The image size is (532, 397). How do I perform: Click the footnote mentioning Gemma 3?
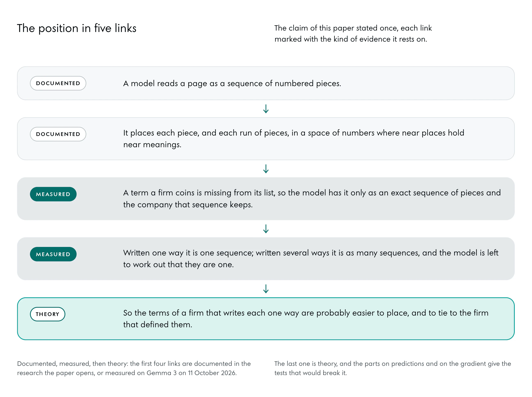(x=134, y=368)
